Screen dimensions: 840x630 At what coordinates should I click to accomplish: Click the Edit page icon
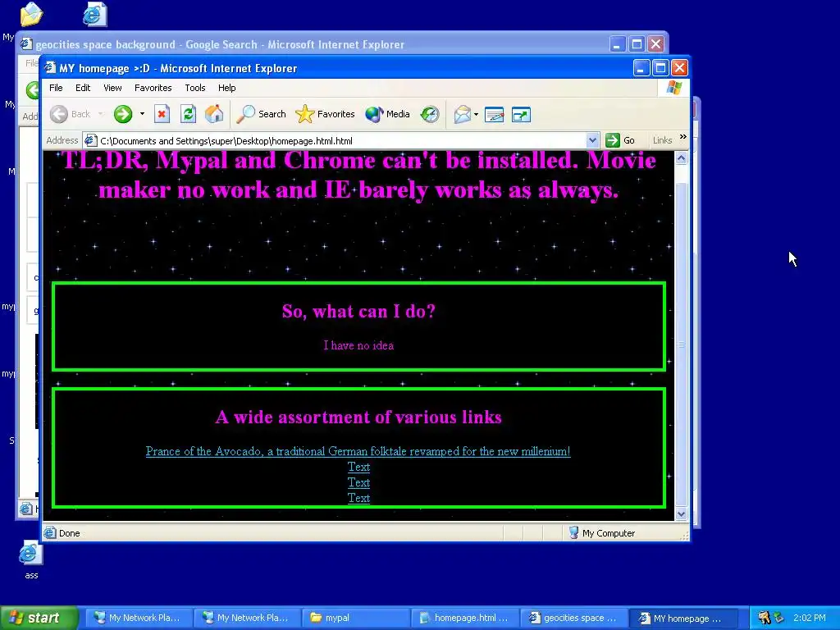(x=494, y=114)
